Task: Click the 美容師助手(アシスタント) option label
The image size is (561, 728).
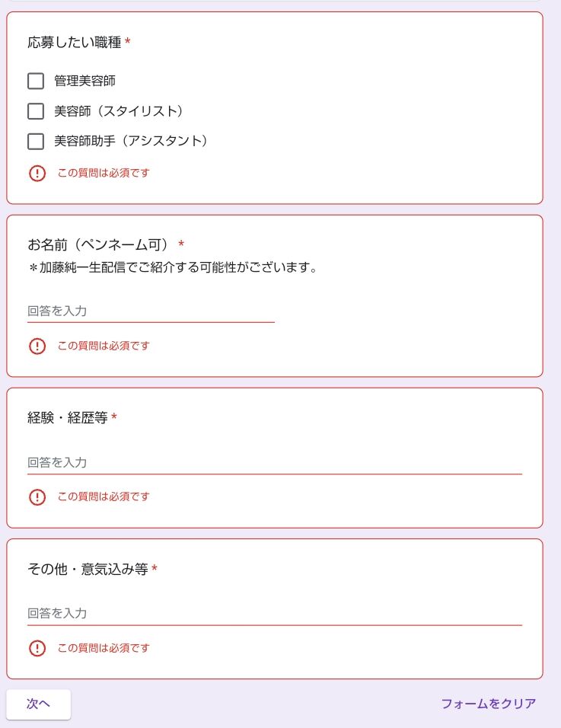Action: point(131,141)
